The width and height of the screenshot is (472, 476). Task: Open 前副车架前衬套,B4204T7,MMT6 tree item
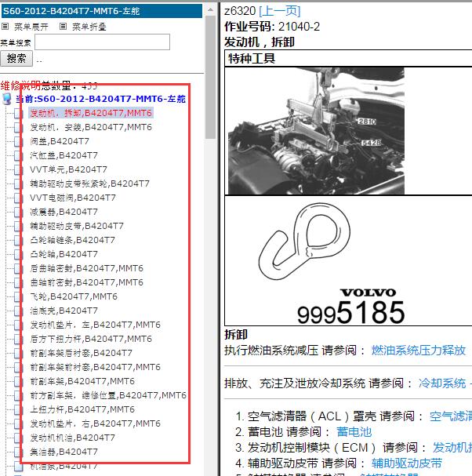[x=95, y=367]
